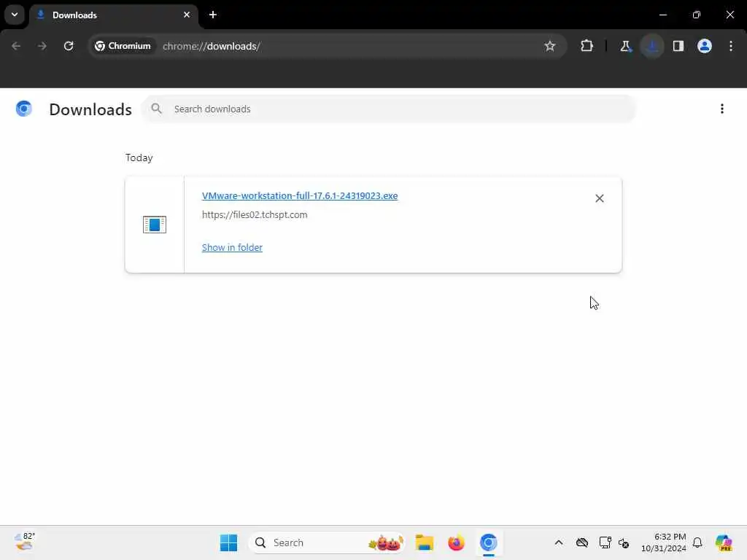
Task: Show the downloads toolbar bubble icon
Action: click(652, 46)
